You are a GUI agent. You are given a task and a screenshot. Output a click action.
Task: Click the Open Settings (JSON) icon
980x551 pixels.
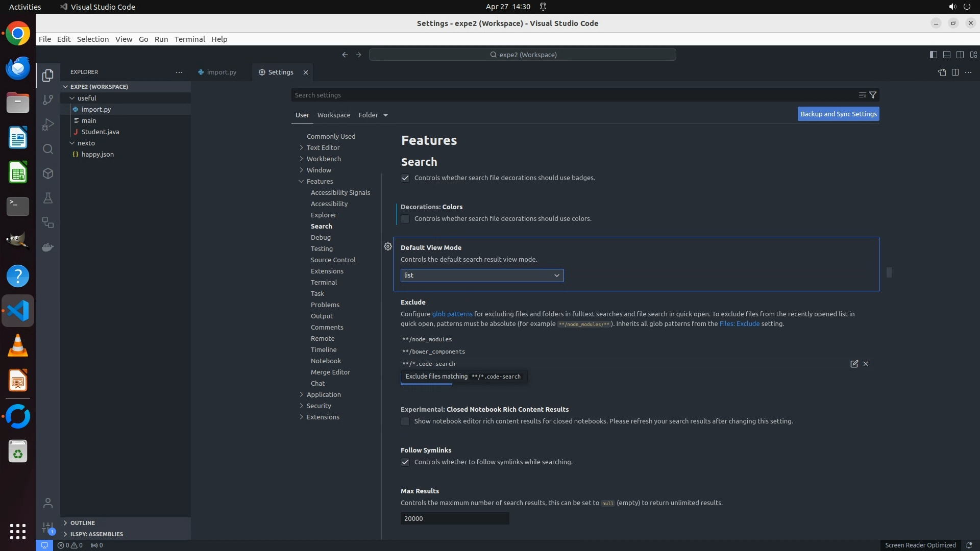942,72
